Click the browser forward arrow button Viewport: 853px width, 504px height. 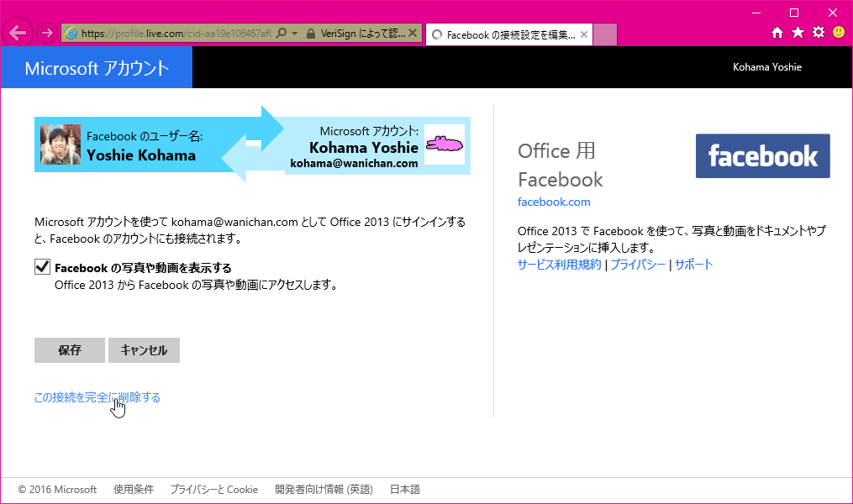click(x=47, y=33)
